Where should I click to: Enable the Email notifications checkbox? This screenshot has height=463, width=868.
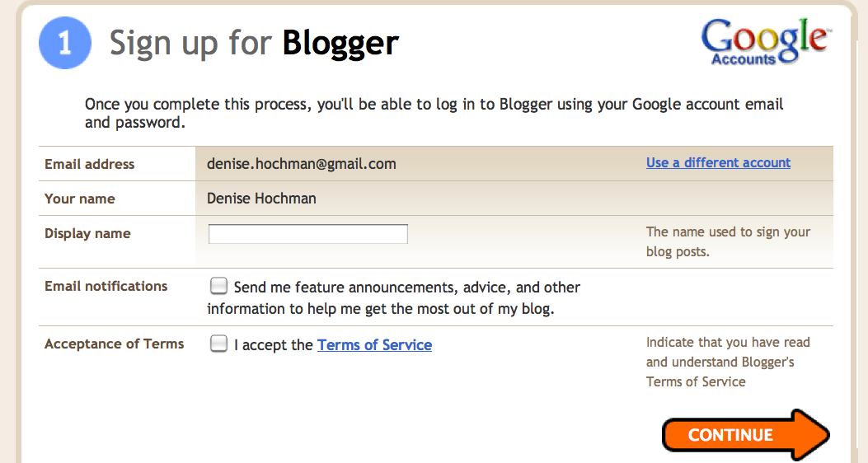click(x=218, y=286)
